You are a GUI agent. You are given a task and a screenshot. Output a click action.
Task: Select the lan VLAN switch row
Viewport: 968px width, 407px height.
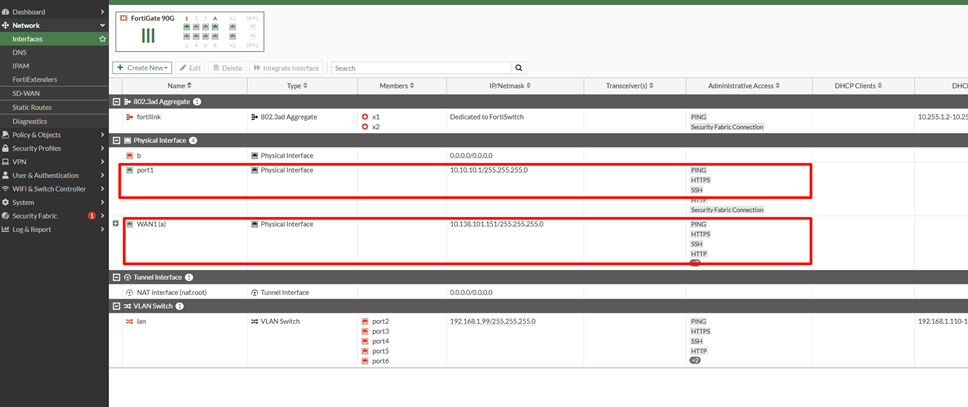538,340
